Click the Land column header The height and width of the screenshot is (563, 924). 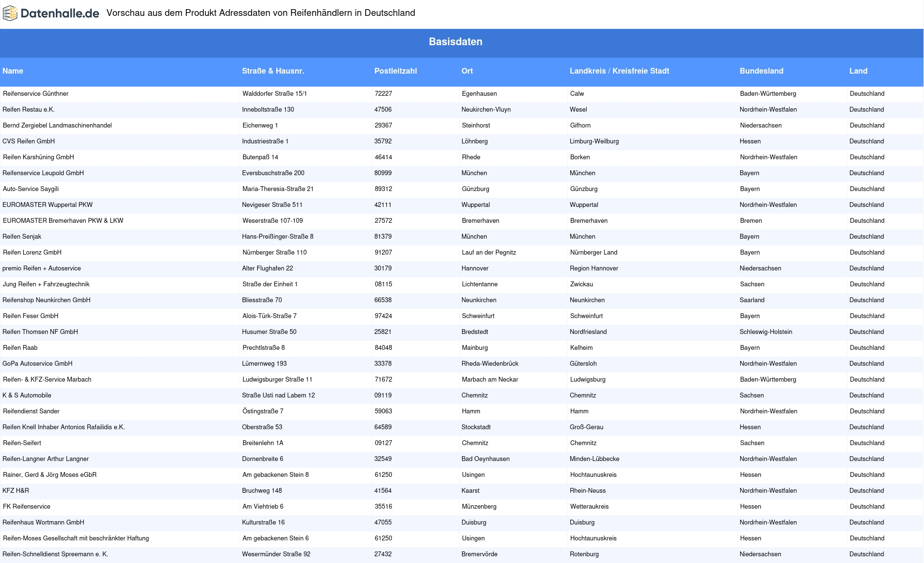tap(858, 71)
